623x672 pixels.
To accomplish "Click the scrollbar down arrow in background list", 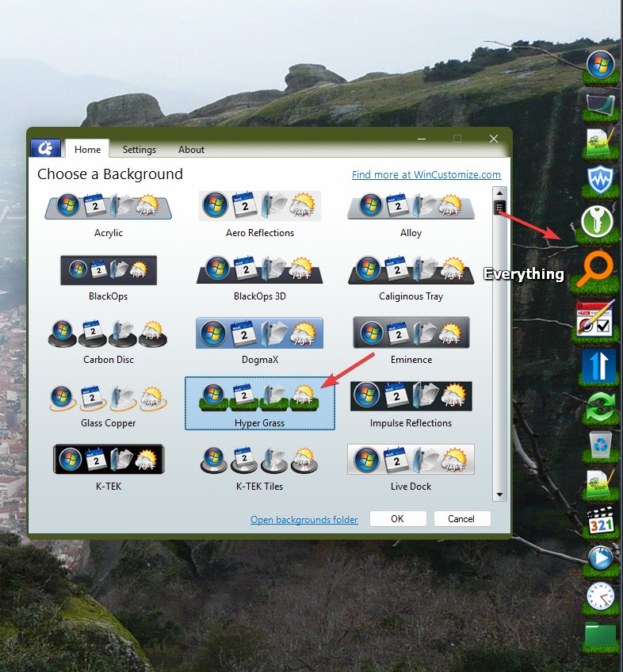I will [x=499, y=494].
